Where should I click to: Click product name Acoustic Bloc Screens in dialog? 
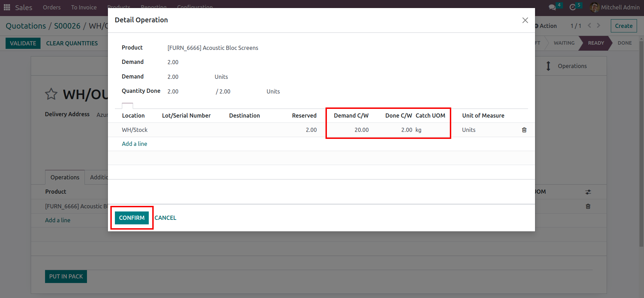click(213, 48)
